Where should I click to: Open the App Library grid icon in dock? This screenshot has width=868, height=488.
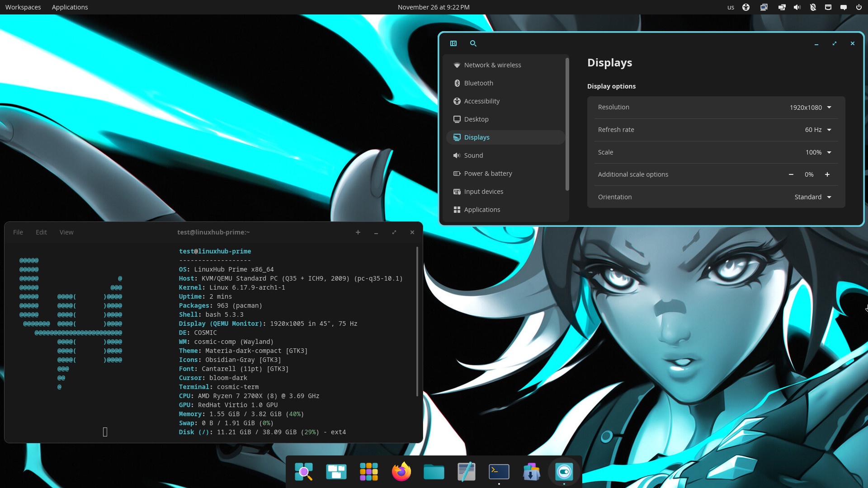[x=369, y=472]
